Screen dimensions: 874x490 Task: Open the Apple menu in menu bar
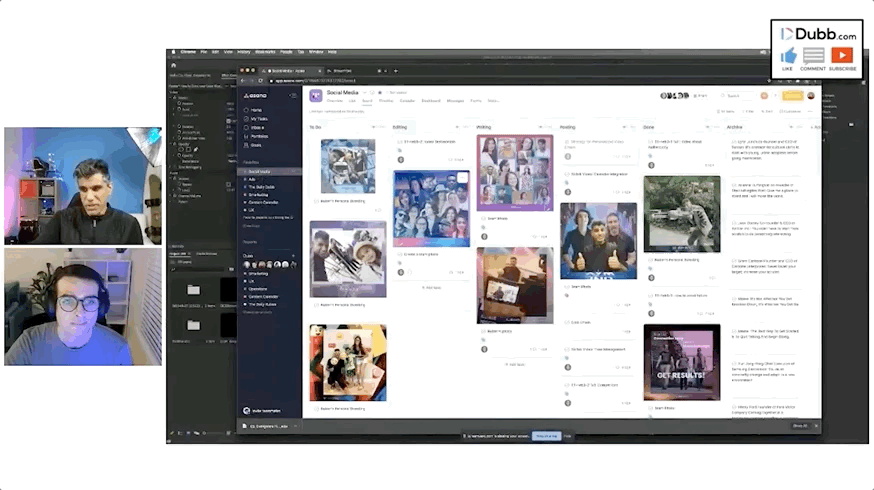tap(173, 52)
